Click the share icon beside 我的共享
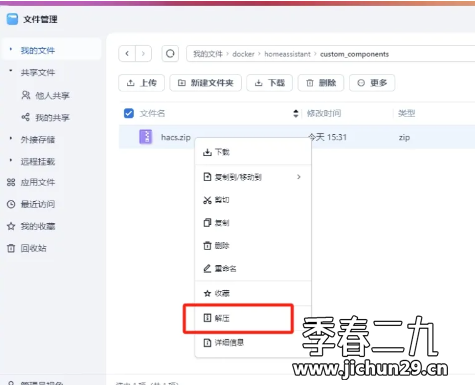Image resolution: width=475 pixels, height=385 pixels. click(x=26, y=117)
